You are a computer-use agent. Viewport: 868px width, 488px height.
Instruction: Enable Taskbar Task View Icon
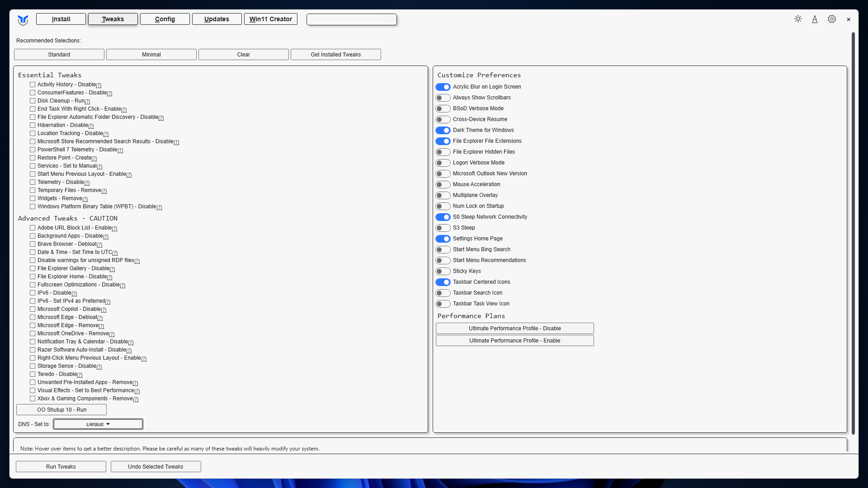click(443, 304)
